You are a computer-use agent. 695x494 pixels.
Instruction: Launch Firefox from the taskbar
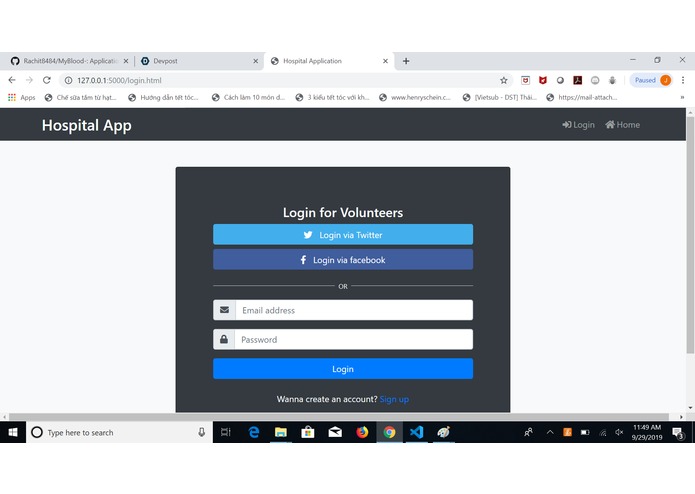tap(362, 432)
